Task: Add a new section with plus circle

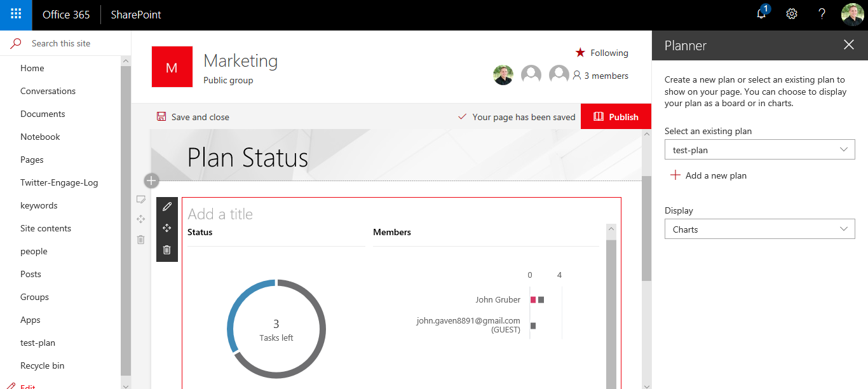Action: [x=151, y=181]
